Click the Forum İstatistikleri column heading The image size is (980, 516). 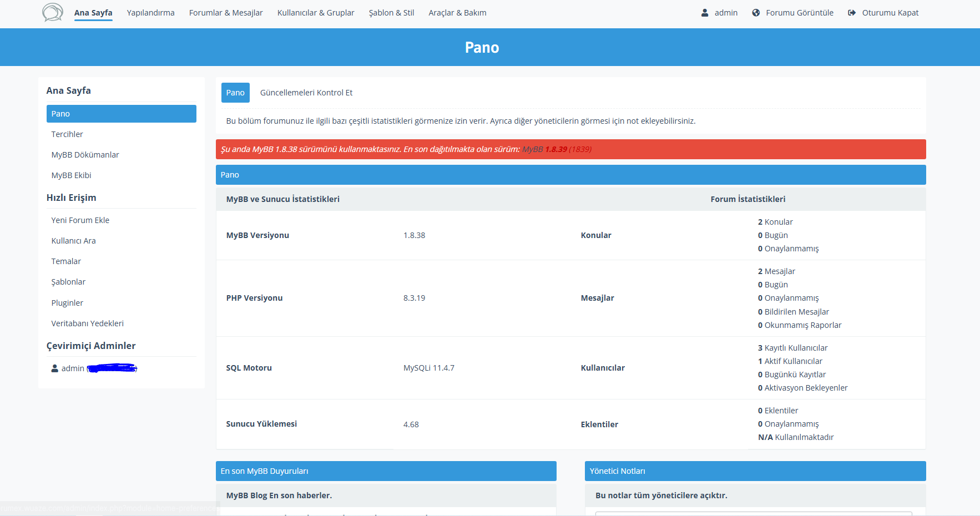tap(748, 199)
